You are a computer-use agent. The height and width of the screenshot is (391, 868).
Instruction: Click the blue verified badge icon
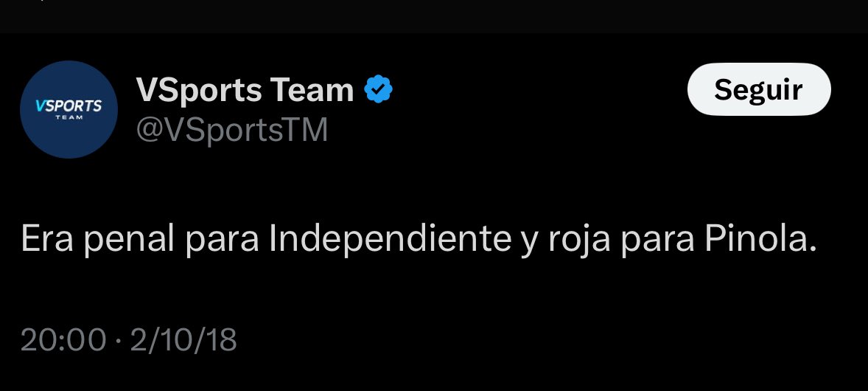tap(378, 89)
